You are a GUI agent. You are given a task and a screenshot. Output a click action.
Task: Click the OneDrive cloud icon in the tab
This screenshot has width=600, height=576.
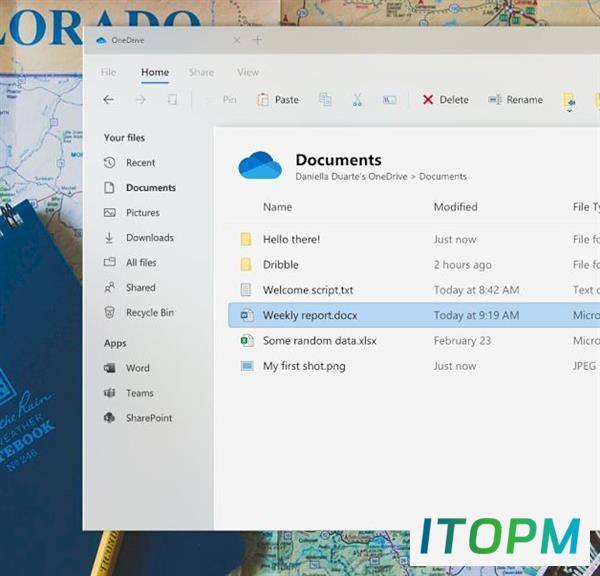point(101,40)
